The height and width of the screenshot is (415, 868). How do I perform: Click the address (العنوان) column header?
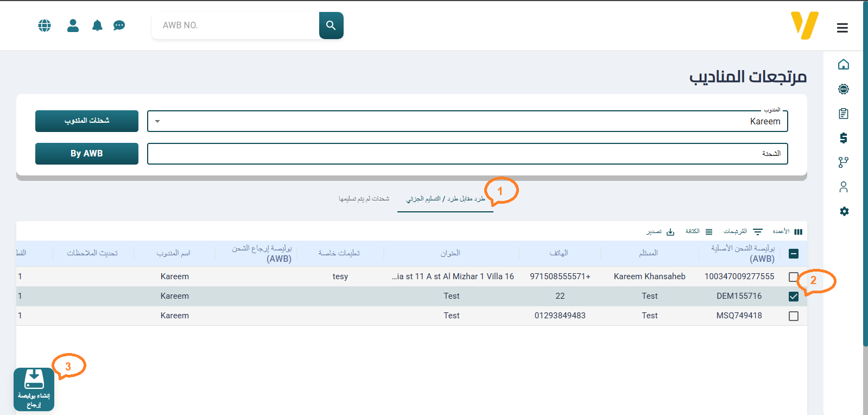[450, 253]
